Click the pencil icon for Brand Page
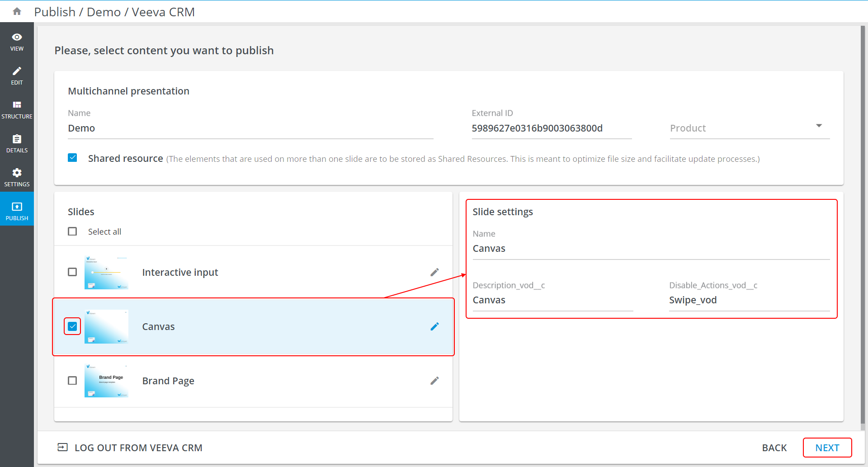This screenshot has width=868, height=467. [x=434, y=381]
